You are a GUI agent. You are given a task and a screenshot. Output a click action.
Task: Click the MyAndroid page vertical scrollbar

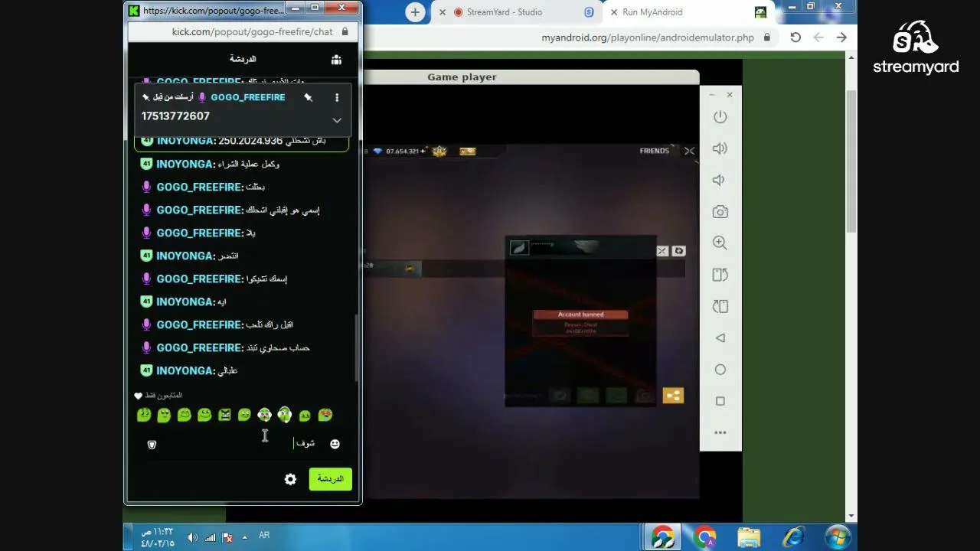coord(851,161)
